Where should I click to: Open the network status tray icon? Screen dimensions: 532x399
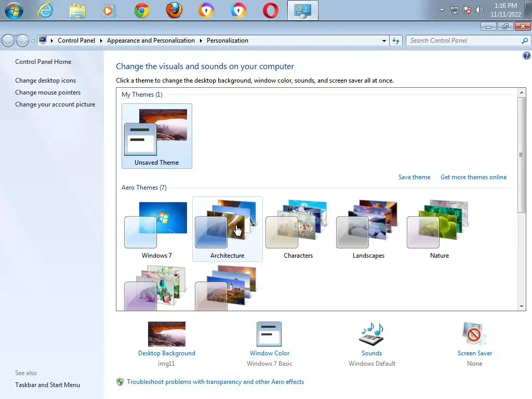[x=454, y=10]
